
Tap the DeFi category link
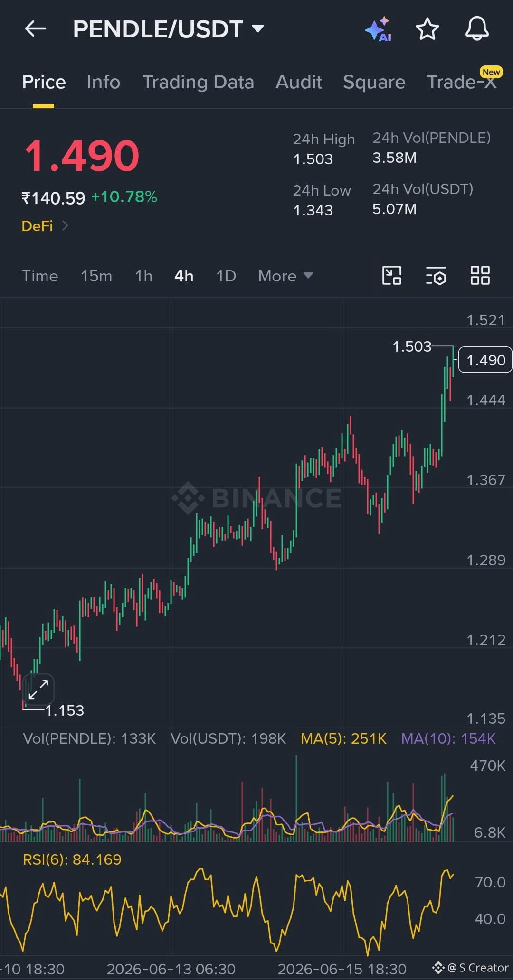(37, 226)
